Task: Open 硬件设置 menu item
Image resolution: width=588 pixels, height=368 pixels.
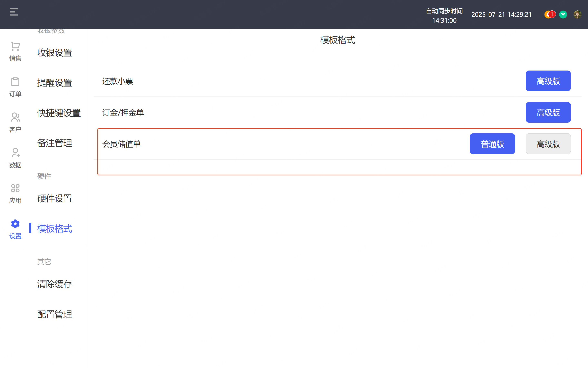Action: coord(55,199)
